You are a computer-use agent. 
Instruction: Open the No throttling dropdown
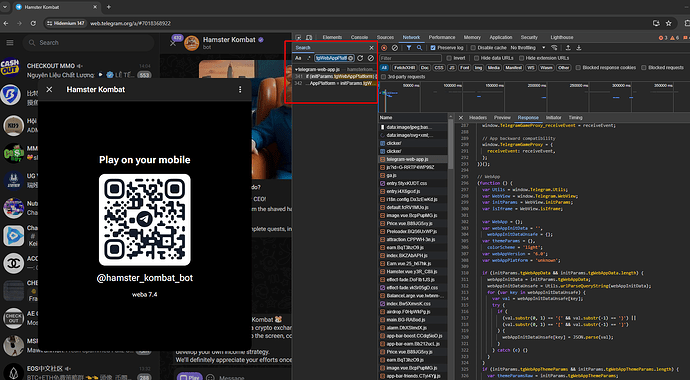528,48
